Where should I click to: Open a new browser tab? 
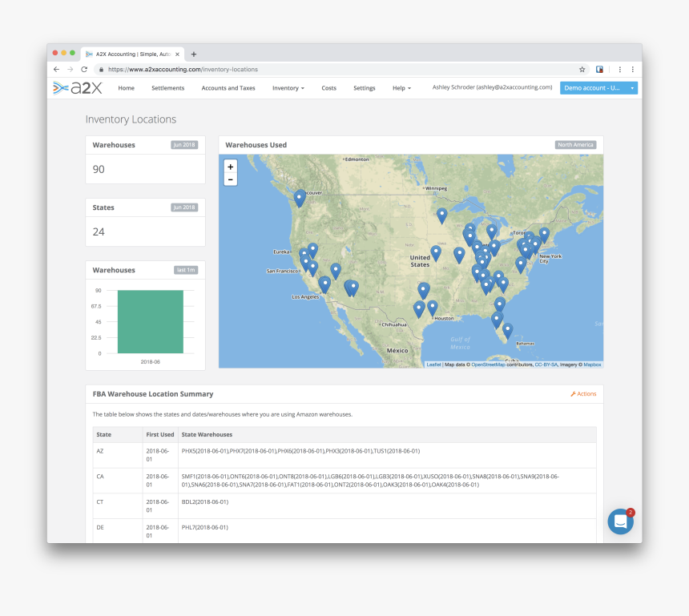point(194,54)
